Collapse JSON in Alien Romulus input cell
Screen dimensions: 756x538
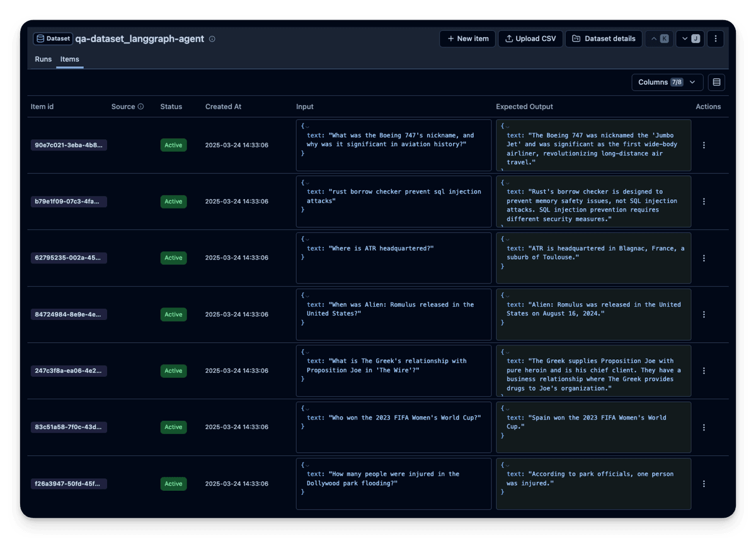(307, 296)
